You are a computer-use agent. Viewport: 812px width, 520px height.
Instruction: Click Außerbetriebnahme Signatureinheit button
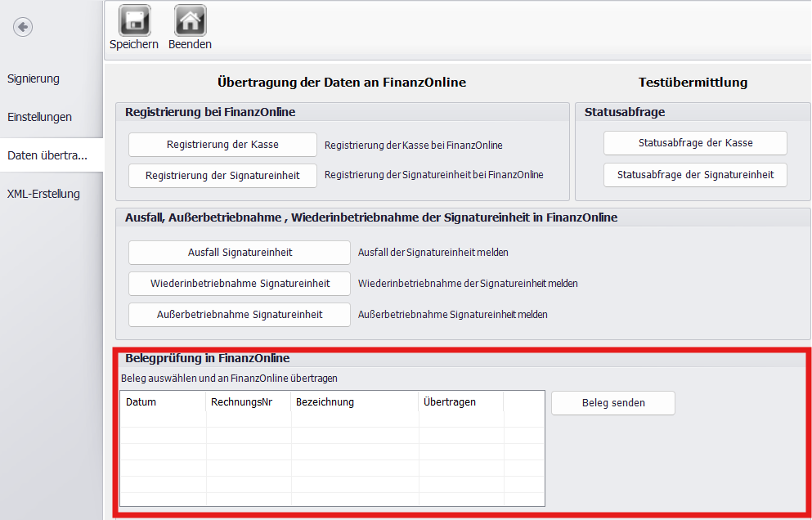240,315
